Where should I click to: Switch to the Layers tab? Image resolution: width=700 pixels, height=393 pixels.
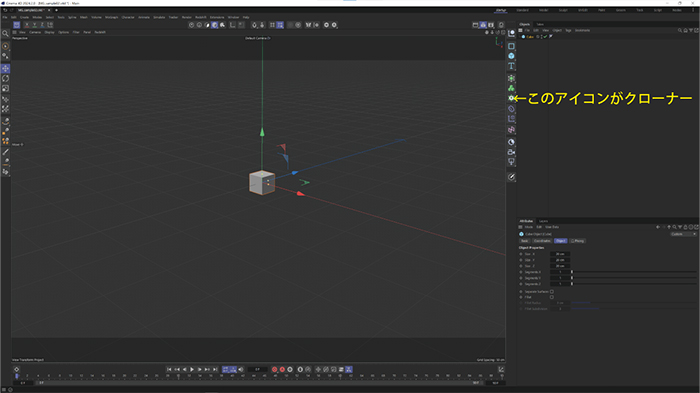[543, 221]
